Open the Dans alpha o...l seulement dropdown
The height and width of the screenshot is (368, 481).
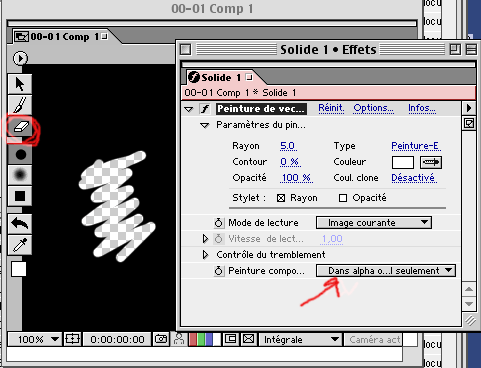pyautogui.click(x=386, y=271)
